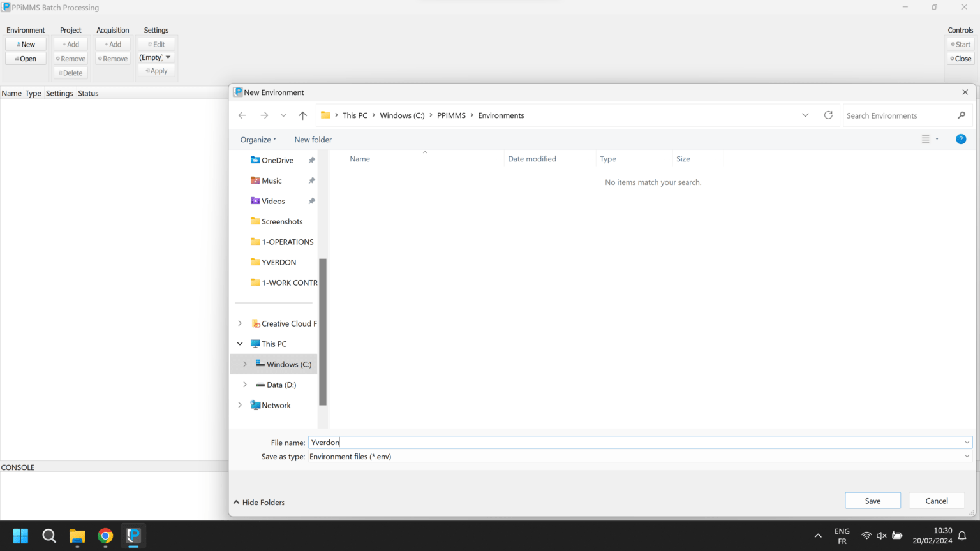The width and height of the screenshot is (980, 551).
Task: Open the view options dropdown
Action: click(x=937, y=139)
